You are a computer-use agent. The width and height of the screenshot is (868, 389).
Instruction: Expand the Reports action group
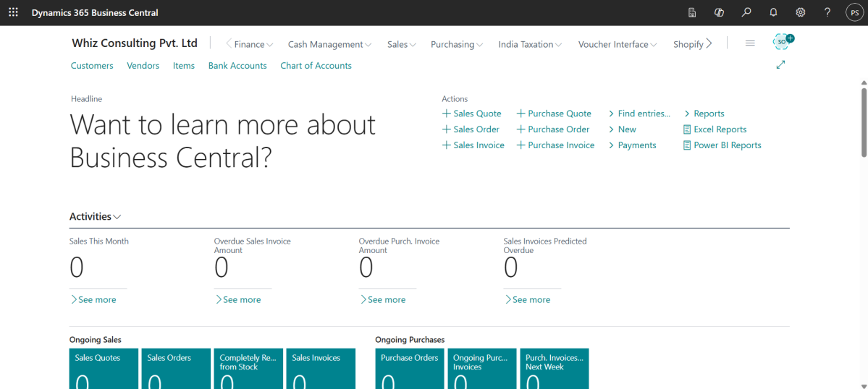704,114
